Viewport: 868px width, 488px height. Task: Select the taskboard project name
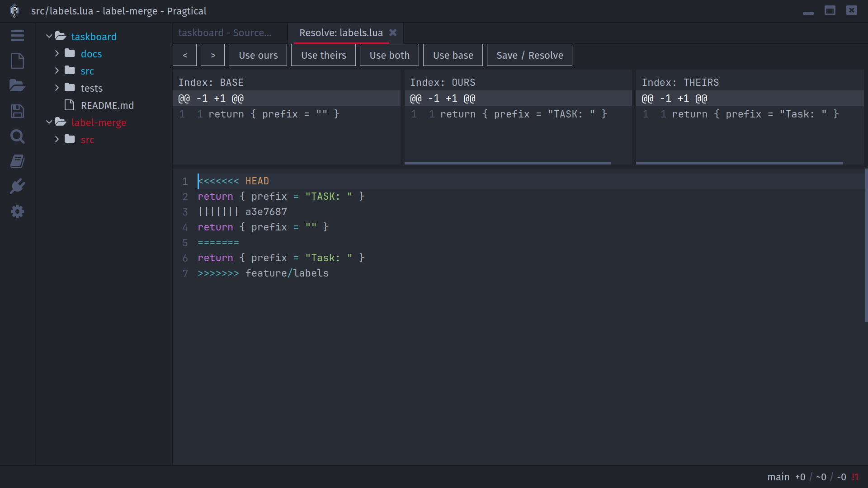pos(94,37)
